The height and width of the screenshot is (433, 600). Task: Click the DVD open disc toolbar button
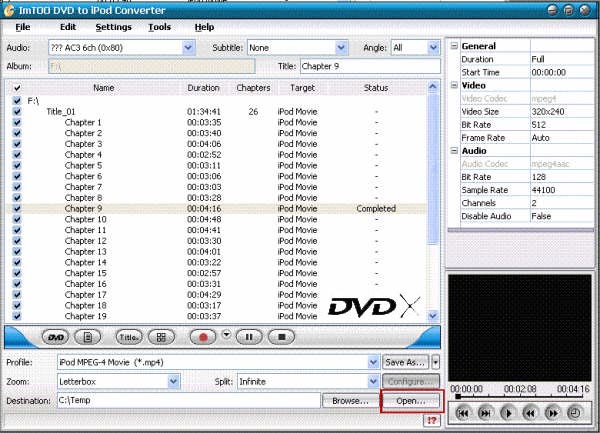(x=55, y=337)
